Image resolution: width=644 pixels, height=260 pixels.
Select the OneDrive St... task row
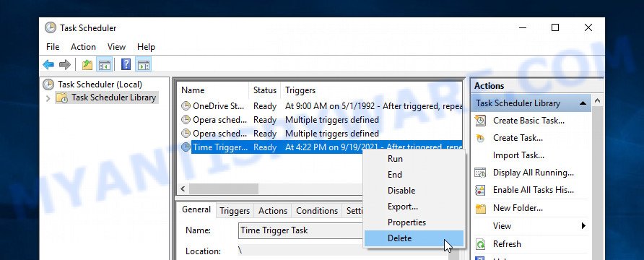[321, 106]
